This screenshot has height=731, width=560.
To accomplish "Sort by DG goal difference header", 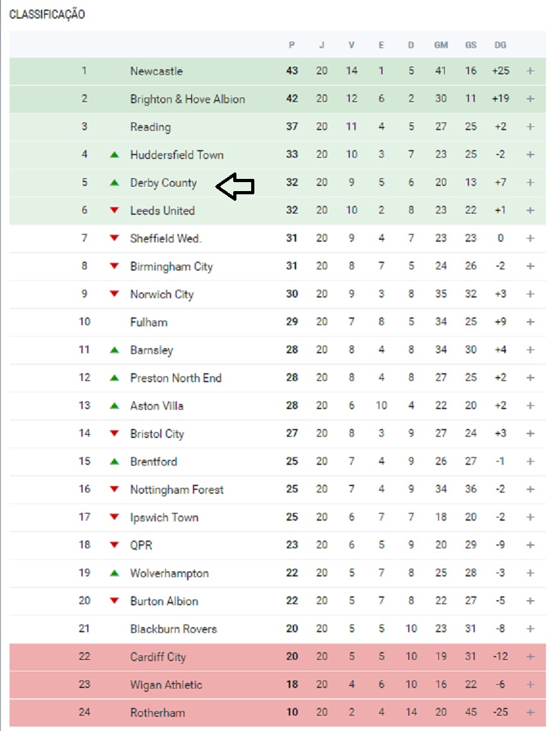I will (x=500, y=45).
